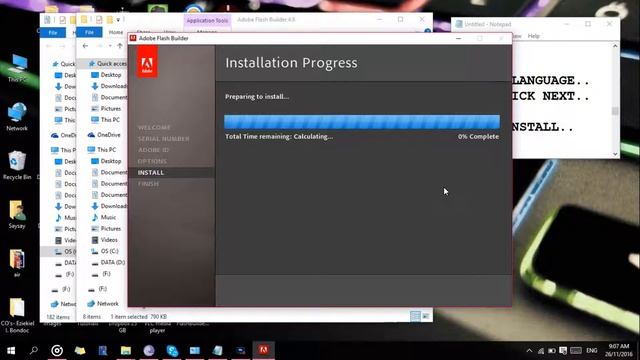Viewport: 640px width, 360px height.
Task: Select Videos in front Explorer tree
Action: (x=105, y=240)
